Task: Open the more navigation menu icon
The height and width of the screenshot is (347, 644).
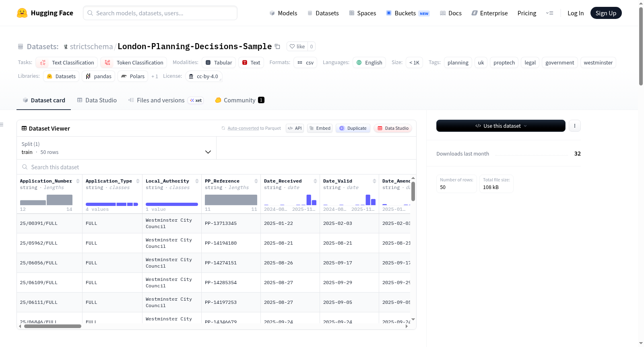Action: pyautogui.click(x=549, y=13)
